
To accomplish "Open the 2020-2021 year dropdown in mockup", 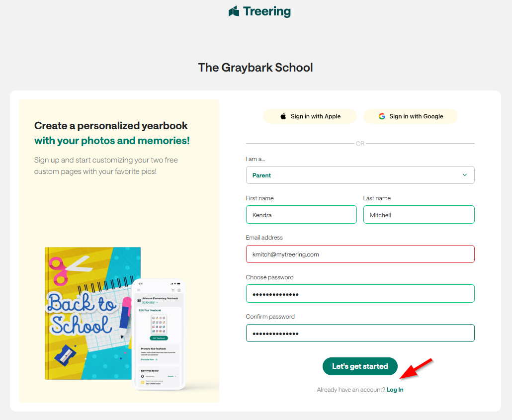I will 150,302.
